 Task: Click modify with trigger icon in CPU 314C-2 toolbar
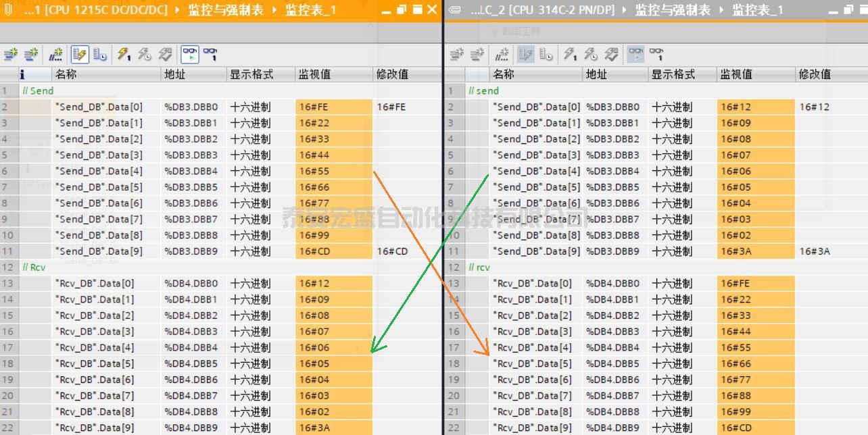click(591, 55)
